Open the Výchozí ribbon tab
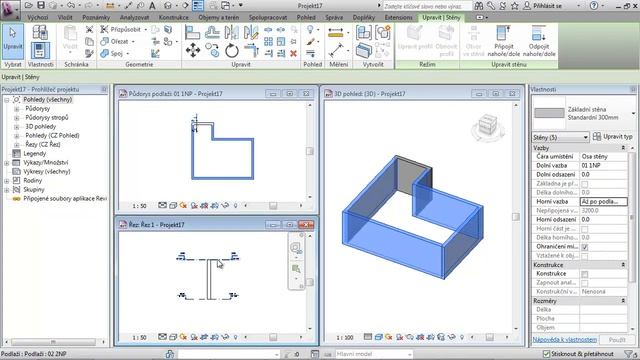The height and width of the screenshot is (360, 640). (x=38, y=18)
